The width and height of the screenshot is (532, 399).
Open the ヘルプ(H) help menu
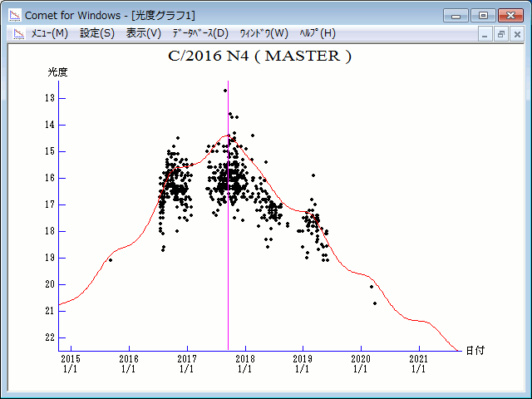click(x=318, y=33)
